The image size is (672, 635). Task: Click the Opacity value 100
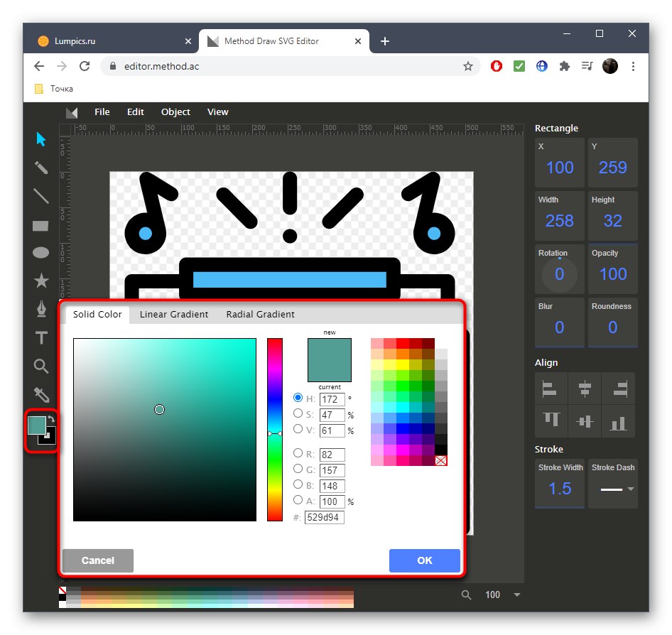click(613, 274)
